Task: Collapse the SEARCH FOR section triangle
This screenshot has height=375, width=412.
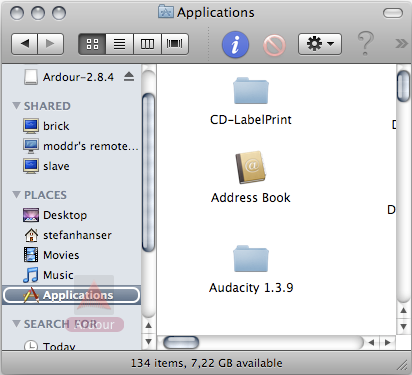Action: coord(16,324)
